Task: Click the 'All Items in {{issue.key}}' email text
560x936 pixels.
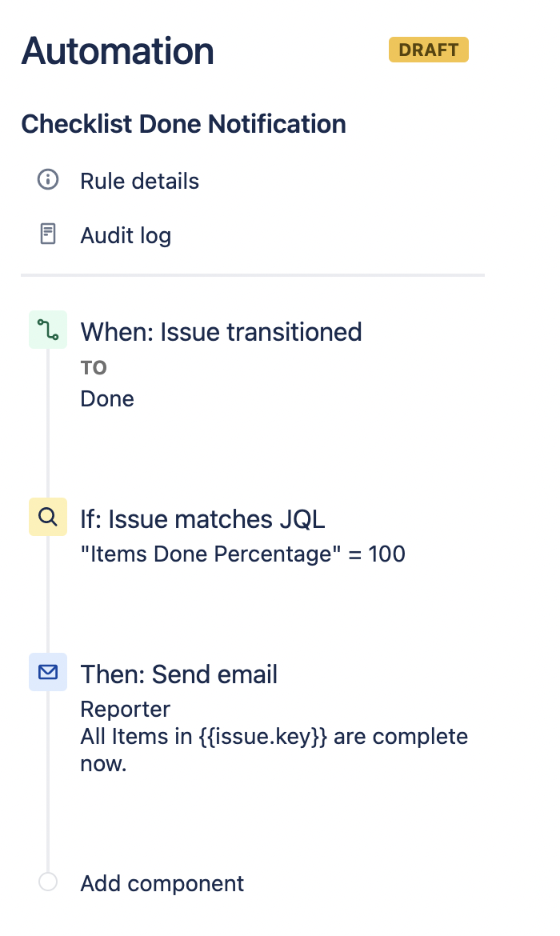Action: pos(274,736)
